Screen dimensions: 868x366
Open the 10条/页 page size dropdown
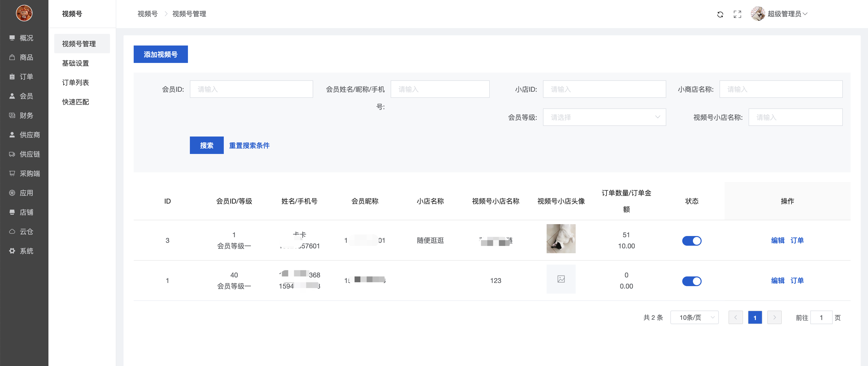point(694,317)
